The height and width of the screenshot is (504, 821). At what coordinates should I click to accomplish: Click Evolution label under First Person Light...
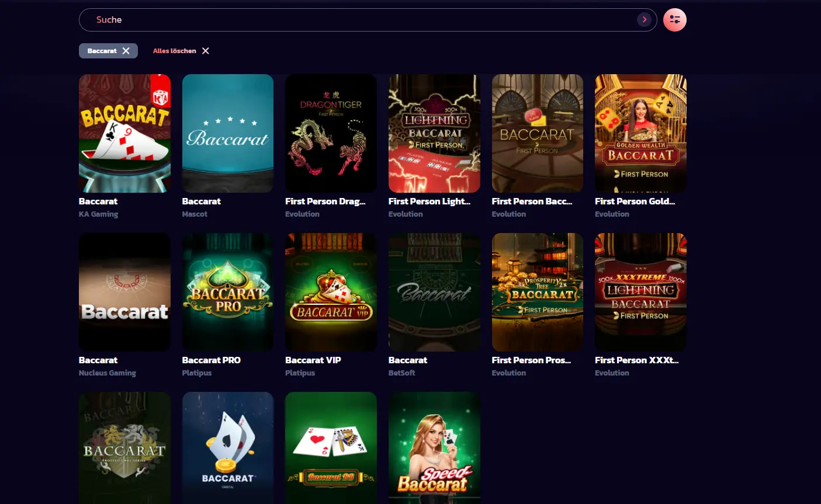[x=406, y=214]
